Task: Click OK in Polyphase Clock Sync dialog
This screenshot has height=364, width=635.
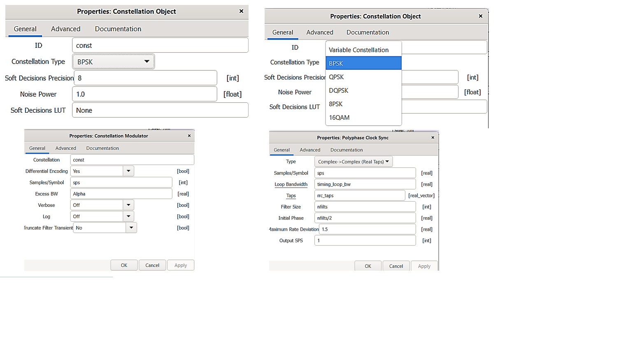Action: click(368, 266)
